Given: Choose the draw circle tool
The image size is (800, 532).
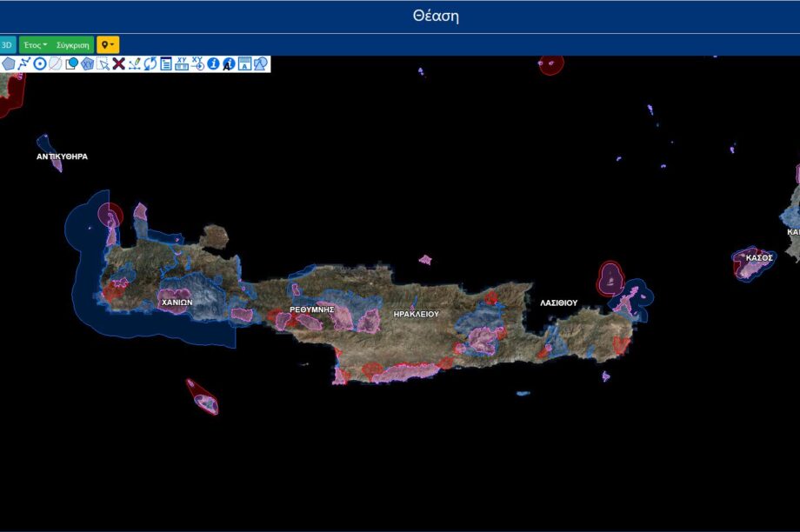Looking at the screenshot, I should [x=40, y=63].
